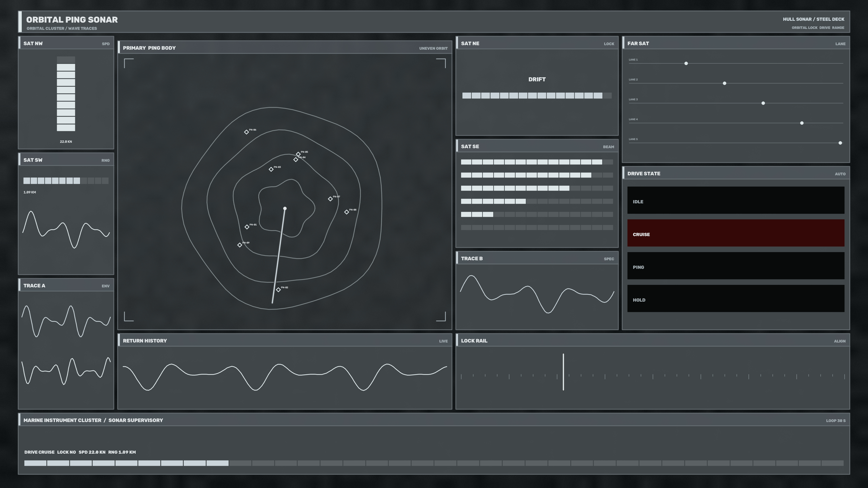
Task: Click the TRACE A panel title
Action: point(34,286)
